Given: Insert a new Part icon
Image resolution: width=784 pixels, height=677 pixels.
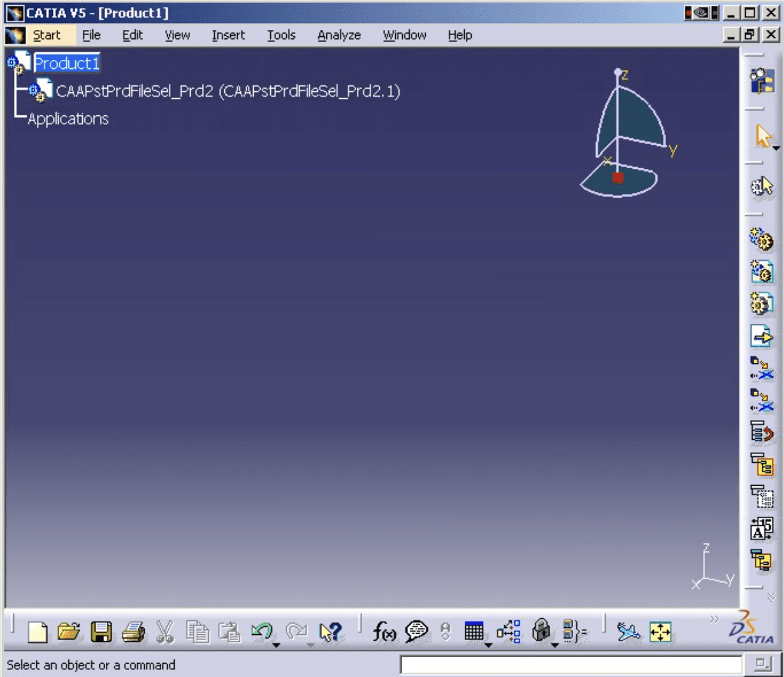Looking at the screenshot, I should [x=762, y=303].
